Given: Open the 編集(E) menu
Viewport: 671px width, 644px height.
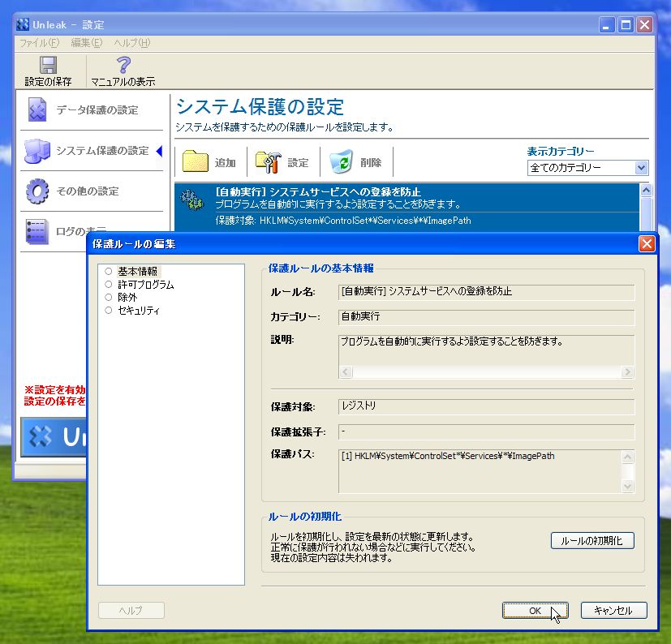Looking at the screenshot, I should (x=87, y=43).
